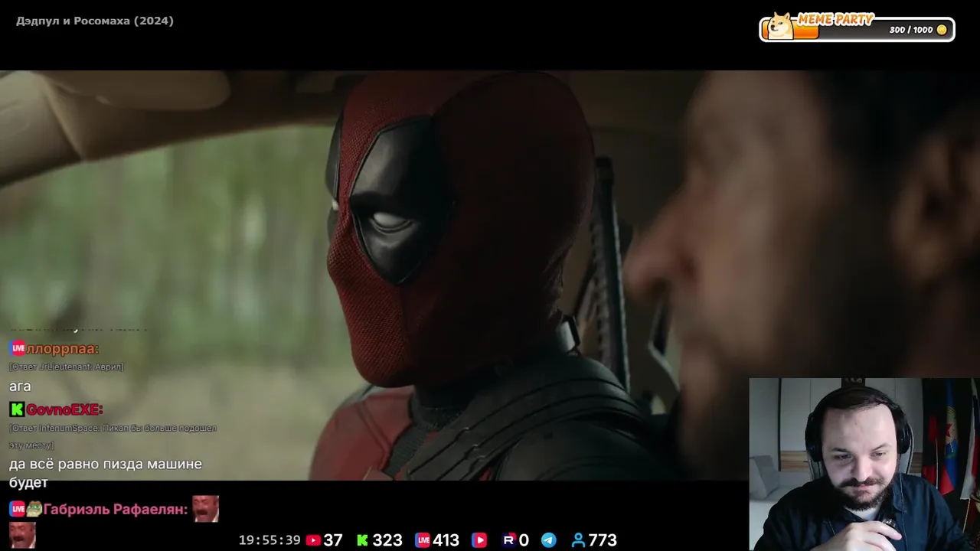Click the username ллоррпаа in chat
The image size is (980, 551).
point(62,349)
